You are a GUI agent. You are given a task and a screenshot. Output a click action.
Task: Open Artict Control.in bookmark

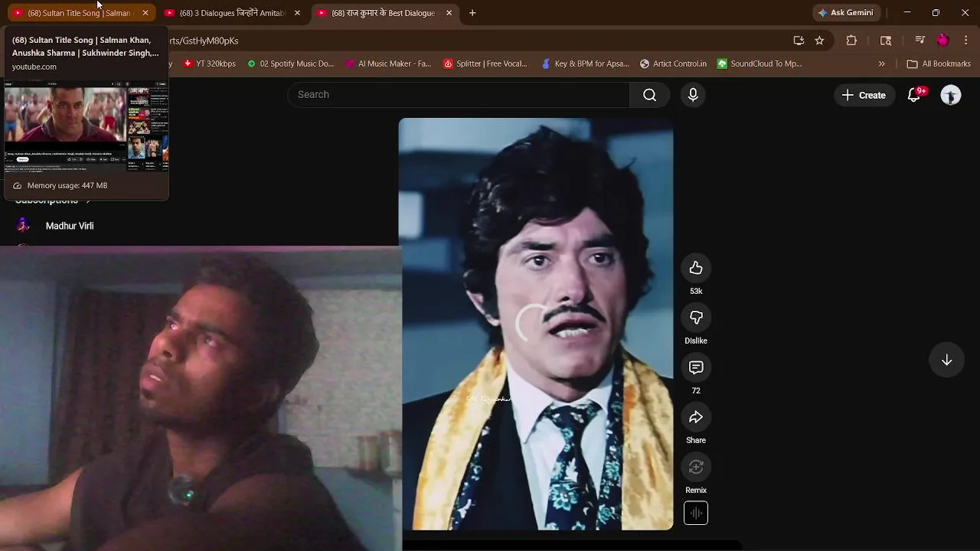[x=673, y=64]
